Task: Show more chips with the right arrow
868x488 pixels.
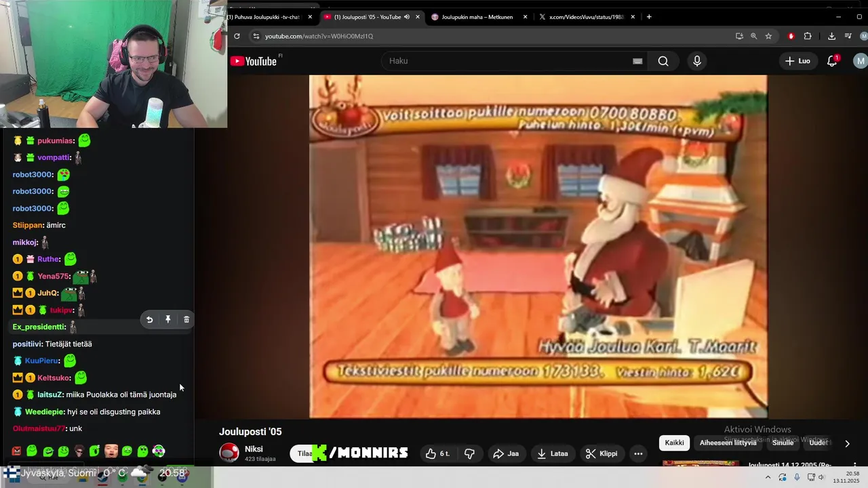Action: click(847, 443)
